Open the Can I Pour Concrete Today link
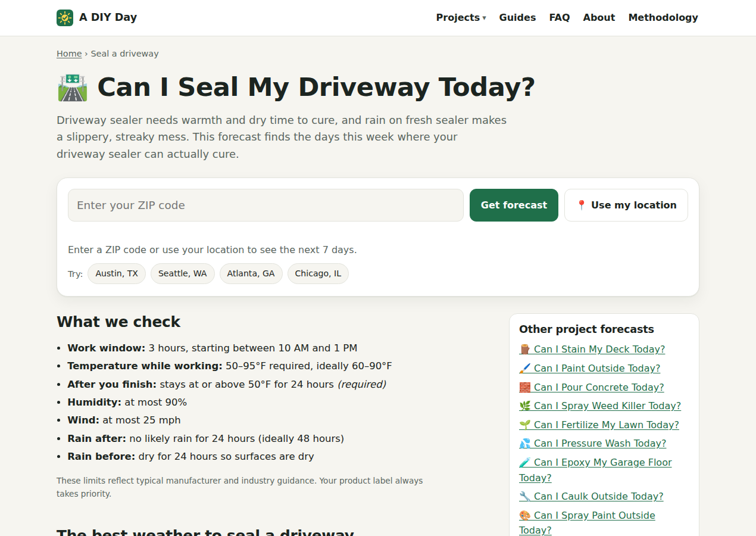 pos(591,388)
